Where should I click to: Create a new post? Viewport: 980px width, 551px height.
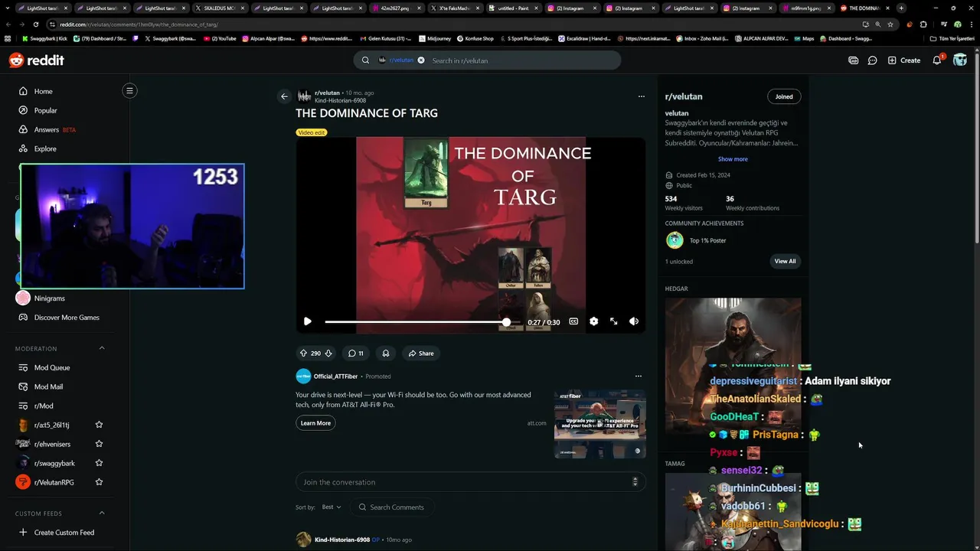(904, 60)
